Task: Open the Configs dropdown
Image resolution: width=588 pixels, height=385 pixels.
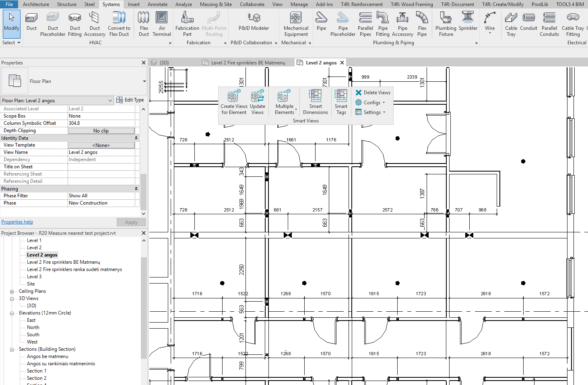Action: (370, 103)
